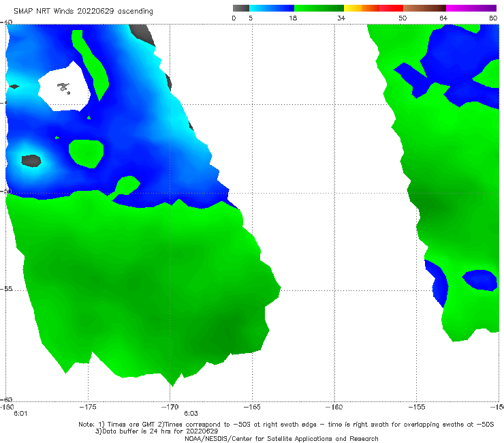The image size is (504, 443).
Task: Click the blue 5-18 segment of color bar
Action: coord(272,8)
